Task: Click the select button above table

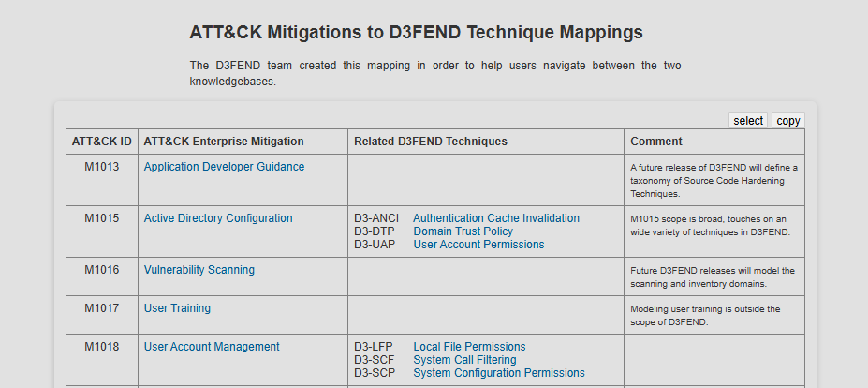Action: [748, 121]
